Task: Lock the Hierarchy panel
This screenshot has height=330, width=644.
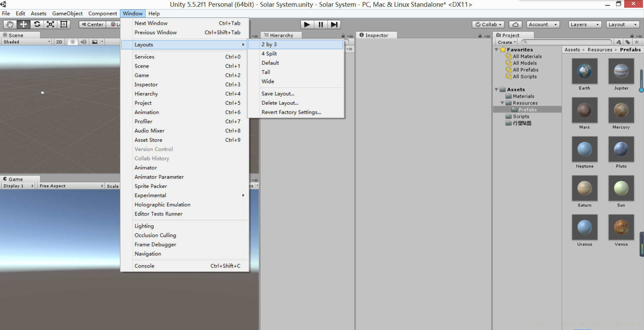Action: (343, 36)
